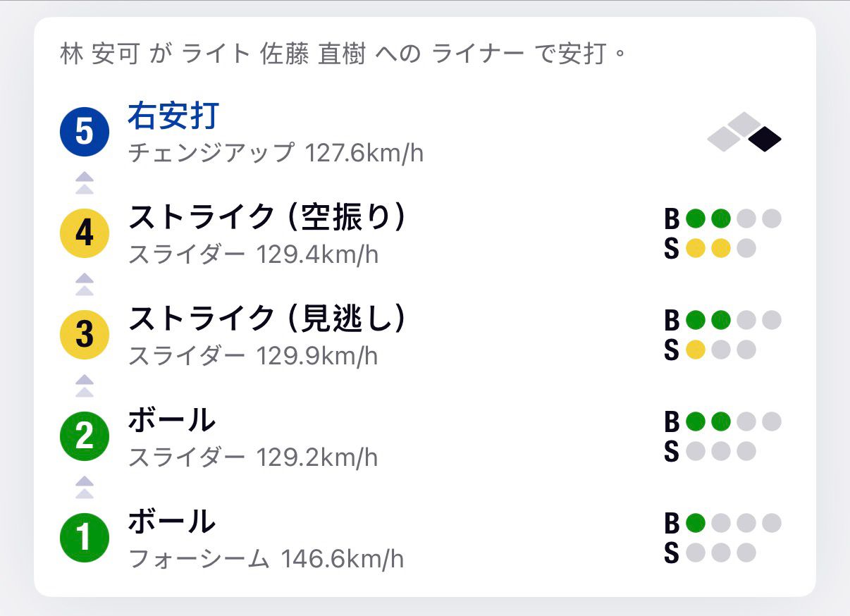Image resolution: width=850 pixels, height=616 pixels.
Task: Click the up arrows between pitch 3 and 4
Action: (x=85, y=284)
